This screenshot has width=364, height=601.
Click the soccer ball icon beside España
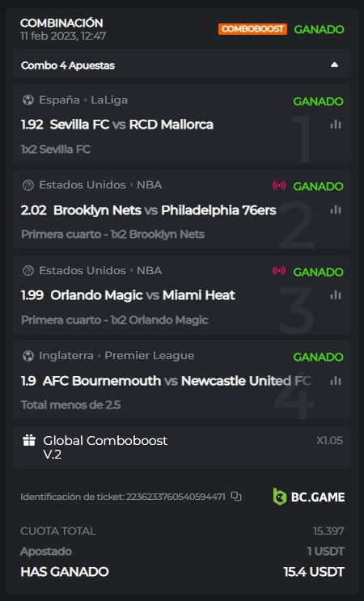click(28, 100)
